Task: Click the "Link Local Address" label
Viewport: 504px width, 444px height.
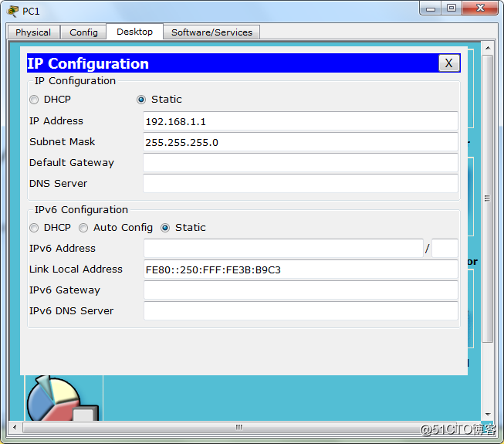Action: click(x=76, y=269)
